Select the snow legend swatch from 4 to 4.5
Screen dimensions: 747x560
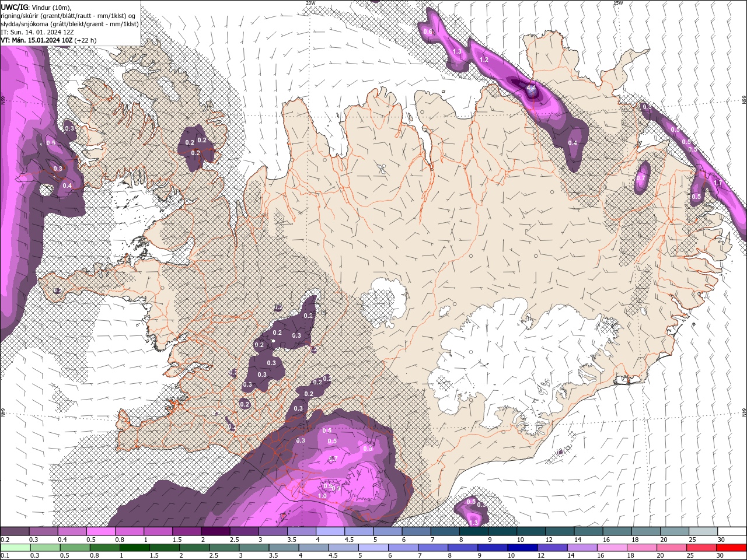[x=331, y=531]
